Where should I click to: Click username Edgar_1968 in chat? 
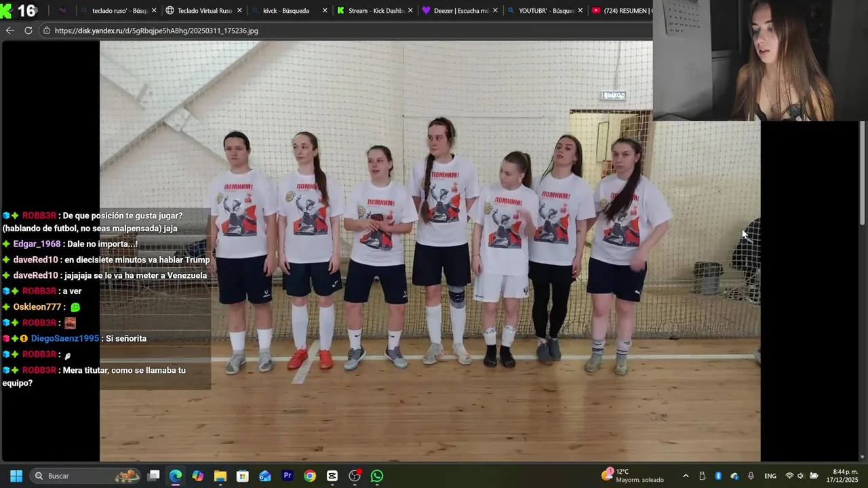(37, 244)
